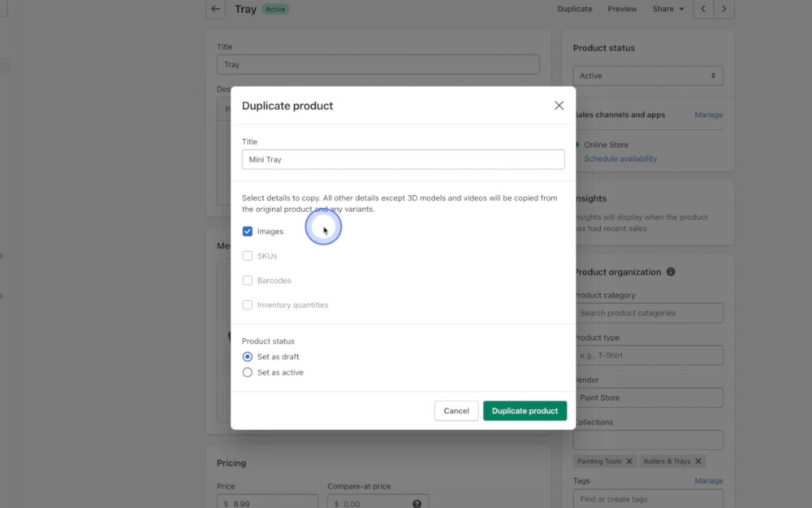The image size is (812, 508).
Task: Click Cancel in the dialog
Action: [456, 410]
